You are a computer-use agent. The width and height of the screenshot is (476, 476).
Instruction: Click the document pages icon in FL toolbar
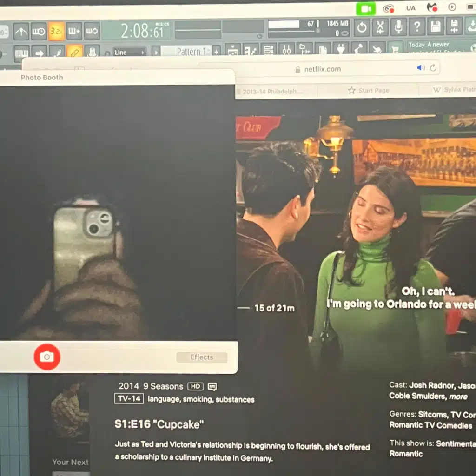click(x=323, y=49)
